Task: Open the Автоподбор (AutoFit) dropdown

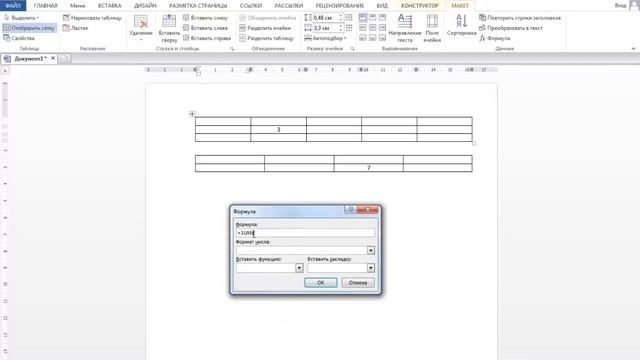Action: coord(325,38)
